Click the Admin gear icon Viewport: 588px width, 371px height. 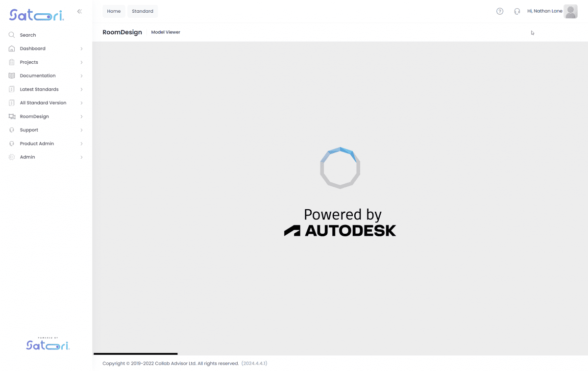(12, 157)
